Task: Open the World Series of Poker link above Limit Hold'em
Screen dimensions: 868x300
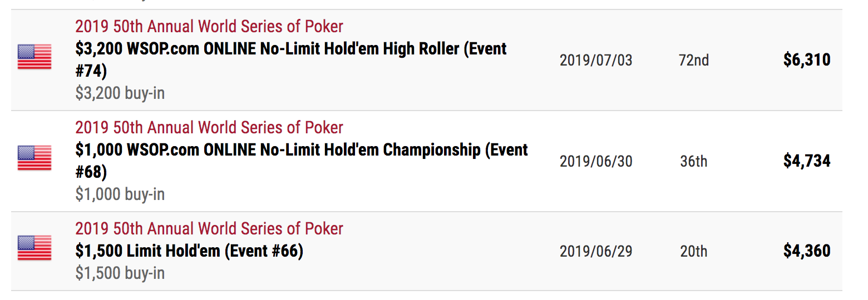Action: click(x=209, y=228)
